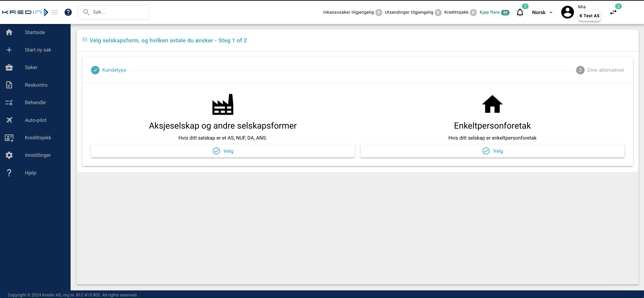Click Inkassosaker tilgjengelig count badge
The height and width of the screenshot is (298, 644).
378,13
